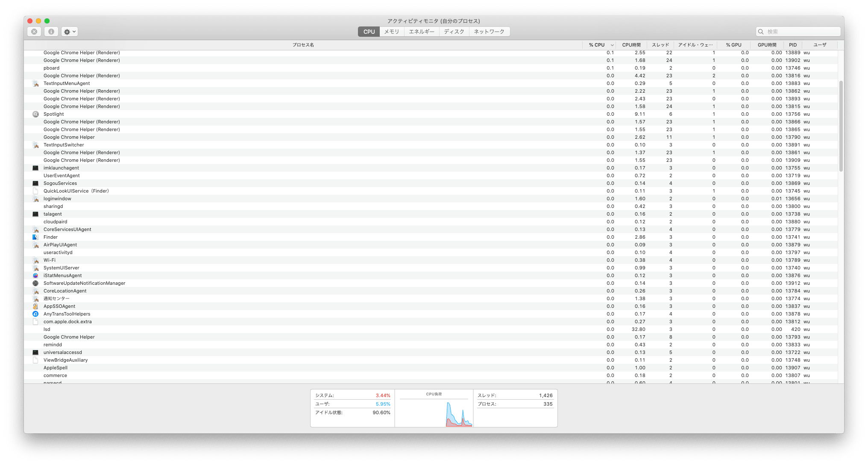Click the Wi-Fi process icon
The image size is (868, 465).
tap(35, 260)
